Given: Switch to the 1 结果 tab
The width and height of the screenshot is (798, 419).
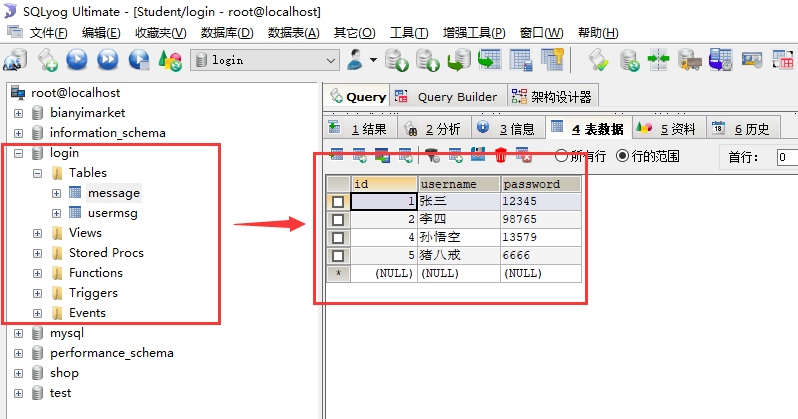Looking at the screenshot, I should (x=358, y=129).
